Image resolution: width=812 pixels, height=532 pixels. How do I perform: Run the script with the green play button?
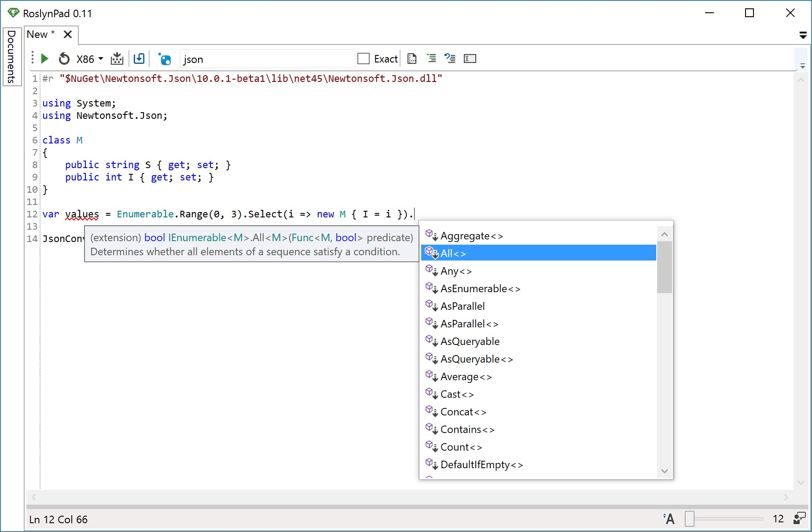coord(44,59)
